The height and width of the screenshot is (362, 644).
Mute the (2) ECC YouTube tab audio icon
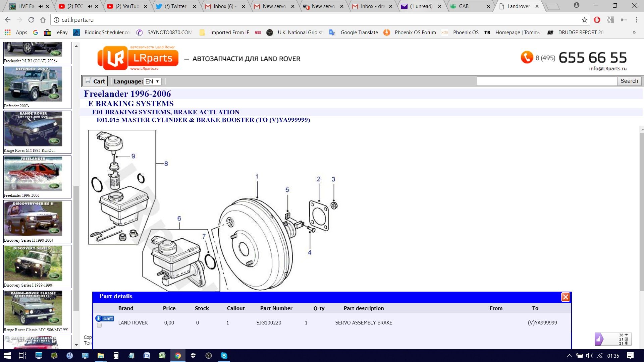pyautogui.click(x=90, y=6)
